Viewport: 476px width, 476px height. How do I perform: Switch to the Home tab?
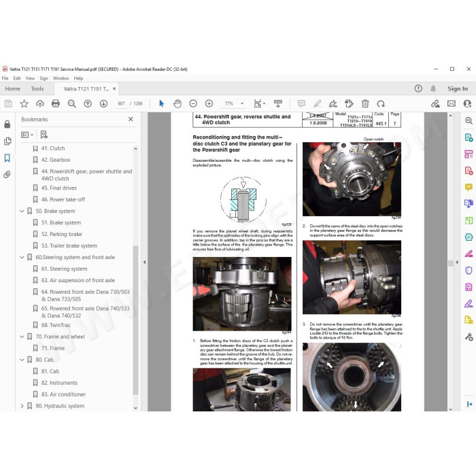(13, 88)
